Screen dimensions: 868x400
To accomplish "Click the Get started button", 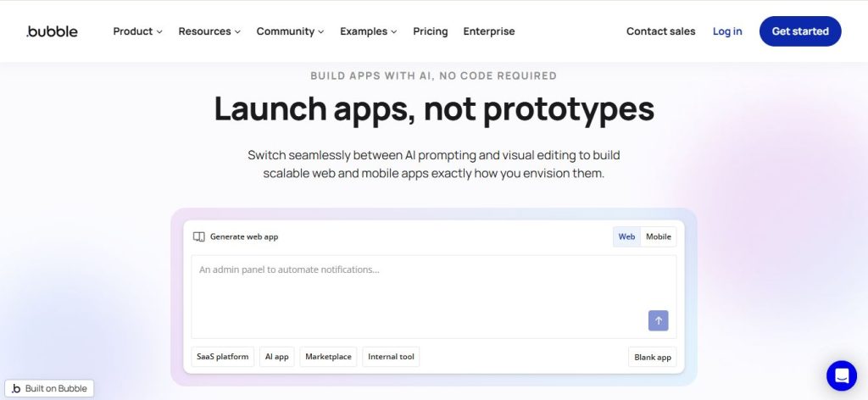I will tap(799, 31).
